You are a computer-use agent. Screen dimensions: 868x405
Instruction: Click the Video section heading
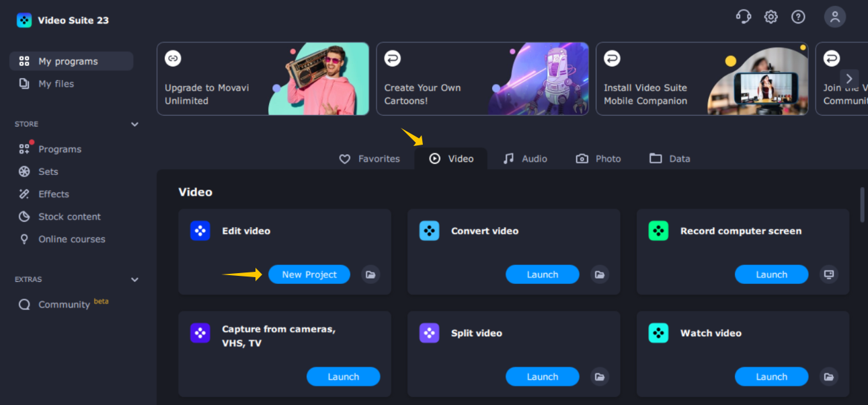click(195, 192)
